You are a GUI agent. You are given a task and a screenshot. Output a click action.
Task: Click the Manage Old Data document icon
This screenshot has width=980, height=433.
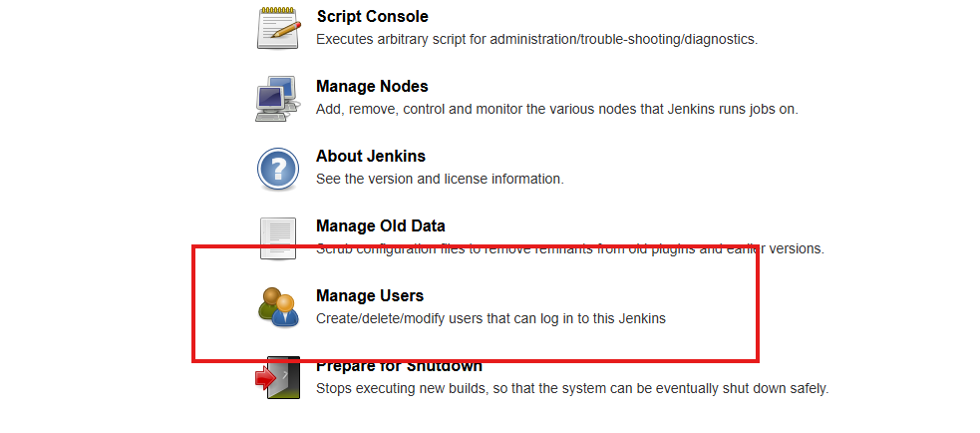click(278, 238)
